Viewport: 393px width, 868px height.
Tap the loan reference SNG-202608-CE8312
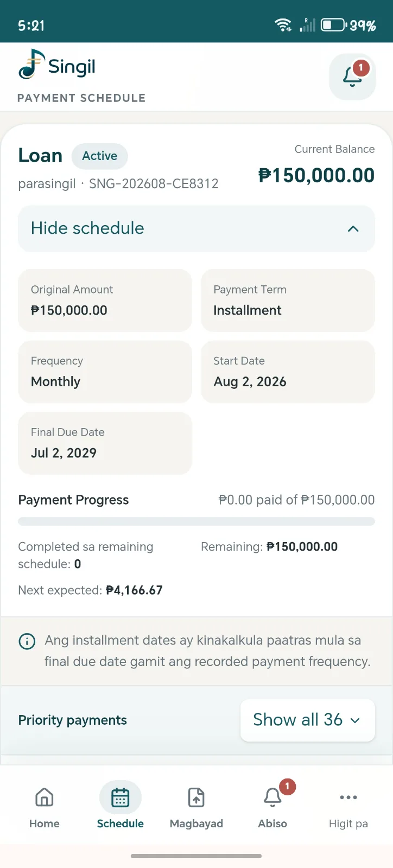pos(154,184)
